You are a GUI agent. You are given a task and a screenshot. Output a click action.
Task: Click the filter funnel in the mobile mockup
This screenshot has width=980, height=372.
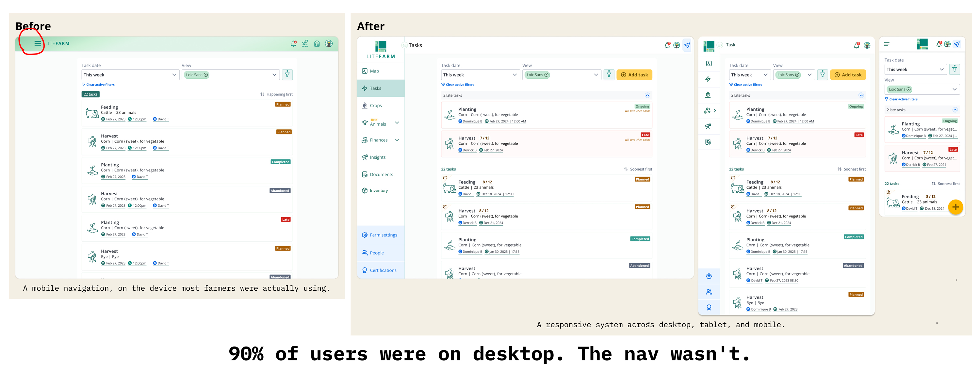tap(955, 69)
